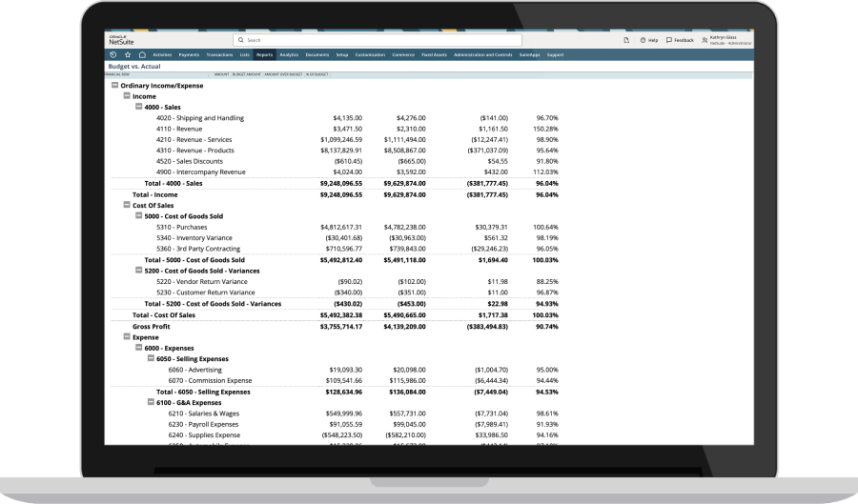
Task: Open the Feedback speech bubble icon
Action: click(x=670, y=40)
